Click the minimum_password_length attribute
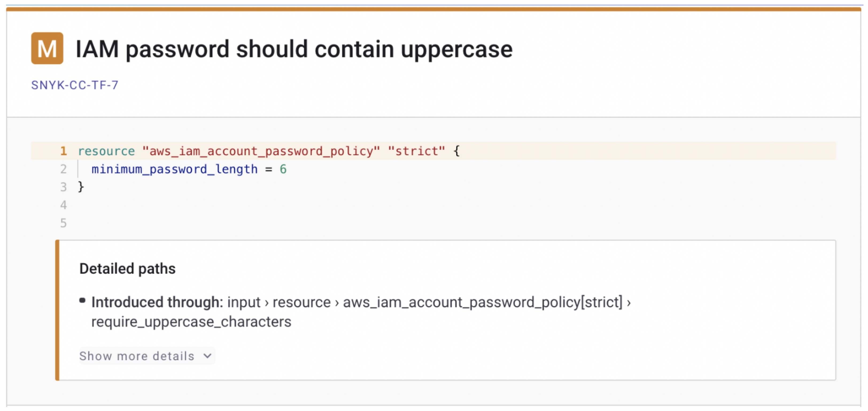The height and width of the screenshot is (411, 868). [175, 169]
